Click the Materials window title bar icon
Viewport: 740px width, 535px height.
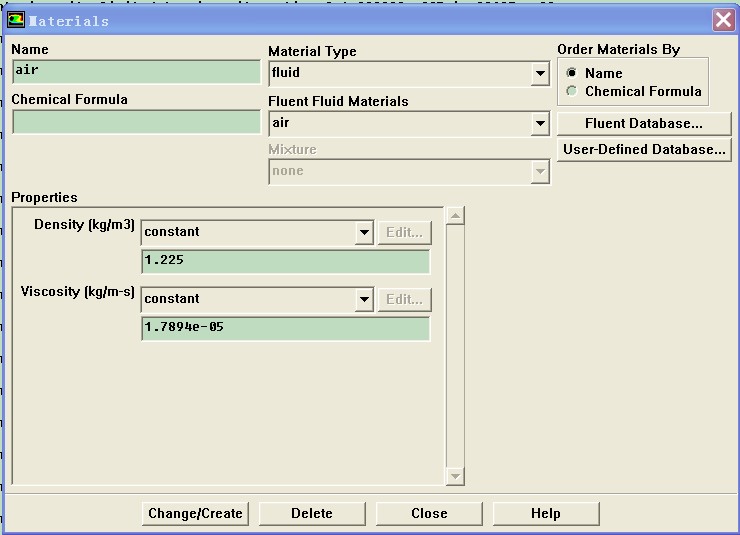tap(16, 20)
